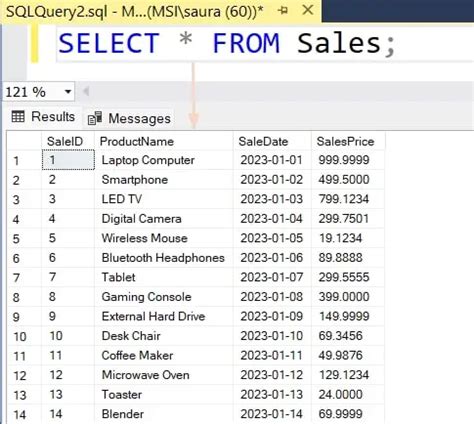Click the price cell 69.9999
Screen dimensions: 474x424
click(348, 414)
